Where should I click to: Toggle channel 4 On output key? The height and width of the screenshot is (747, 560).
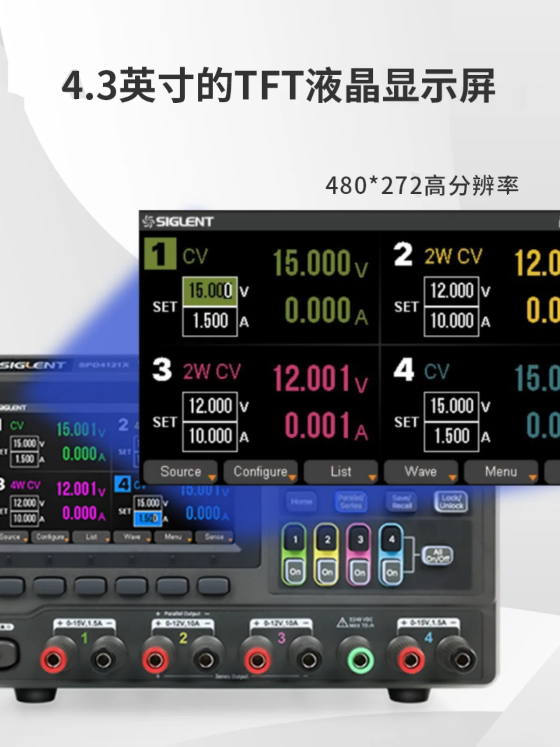click(392, 572)
